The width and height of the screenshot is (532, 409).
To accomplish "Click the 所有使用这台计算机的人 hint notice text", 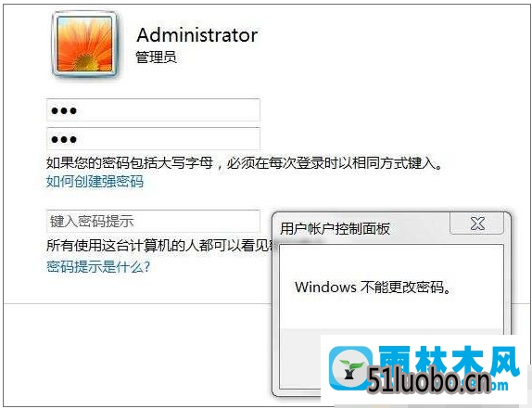I will 161,246.
